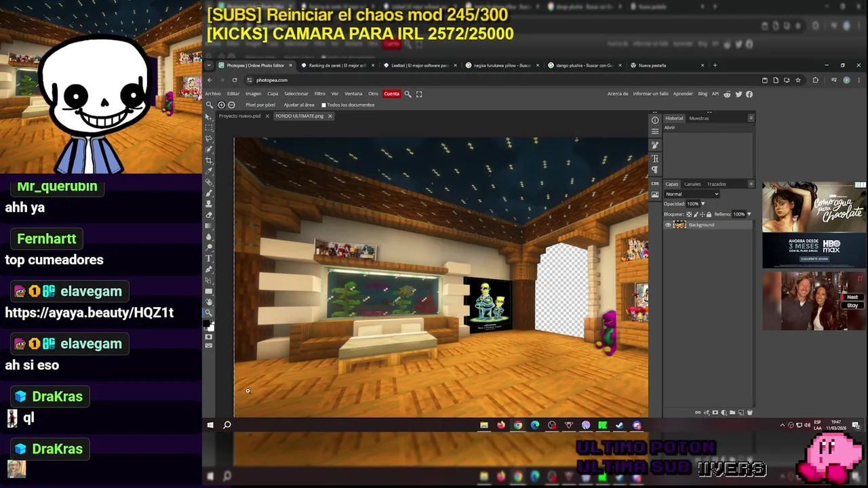Screen dimensions: 868x488
Task: Open the Photopea Twitter link icon
Action: pos(738,94)
